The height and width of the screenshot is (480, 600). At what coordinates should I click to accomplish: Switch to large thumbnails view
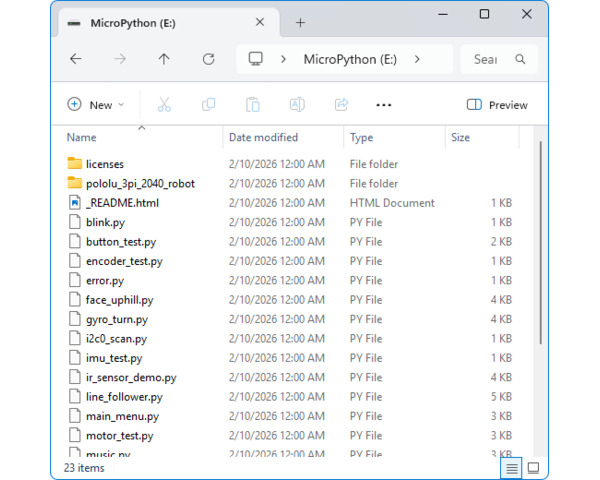coord(533,468)
